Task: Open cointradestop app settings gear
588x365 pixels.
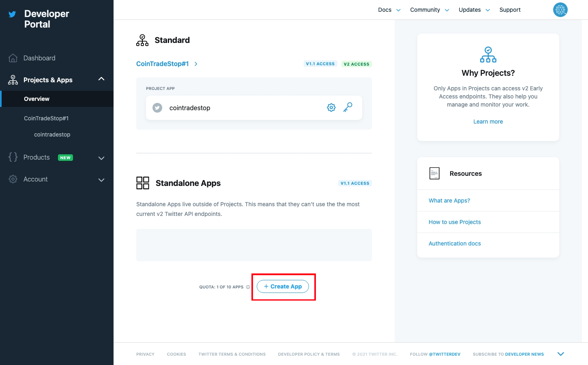Action: 331,107
